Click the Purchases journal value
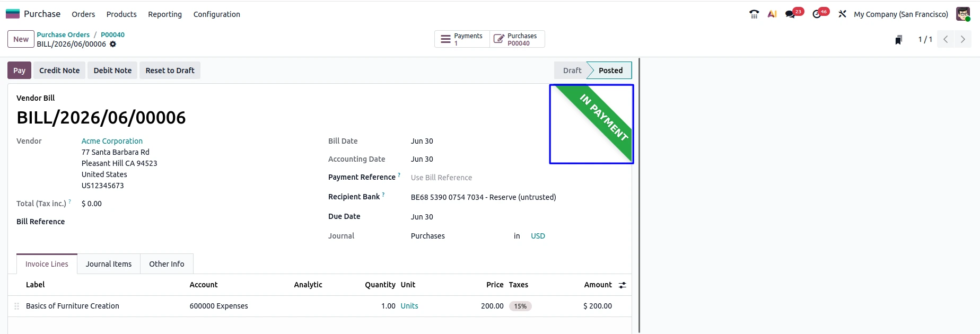Image resolution: width=980 pixels, height=334 pixels. pos(427,236)
